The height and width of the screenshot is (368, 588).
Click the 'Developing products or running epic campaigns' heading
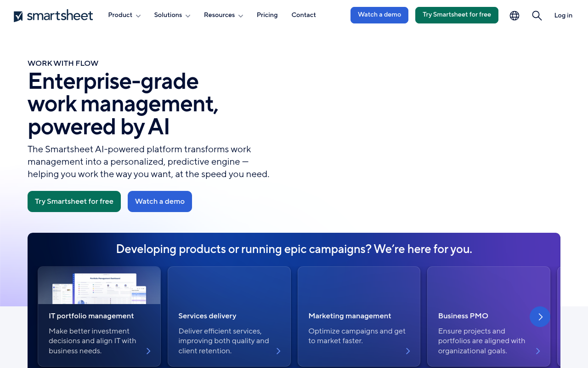(294, 249)
